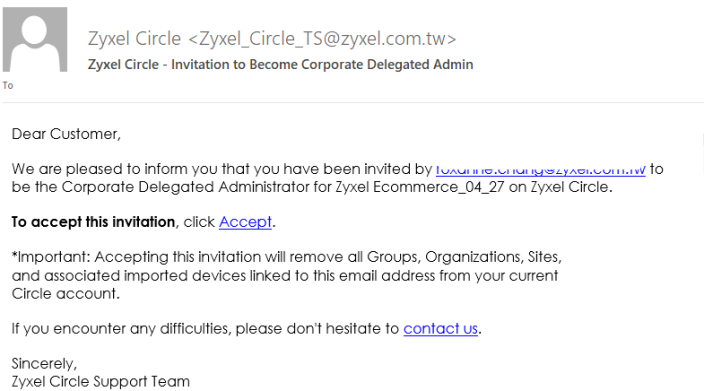Viewport: 704px width, 391px height.
Task: Click the scrollbar at the right edge
Action: tap(703, 153)
